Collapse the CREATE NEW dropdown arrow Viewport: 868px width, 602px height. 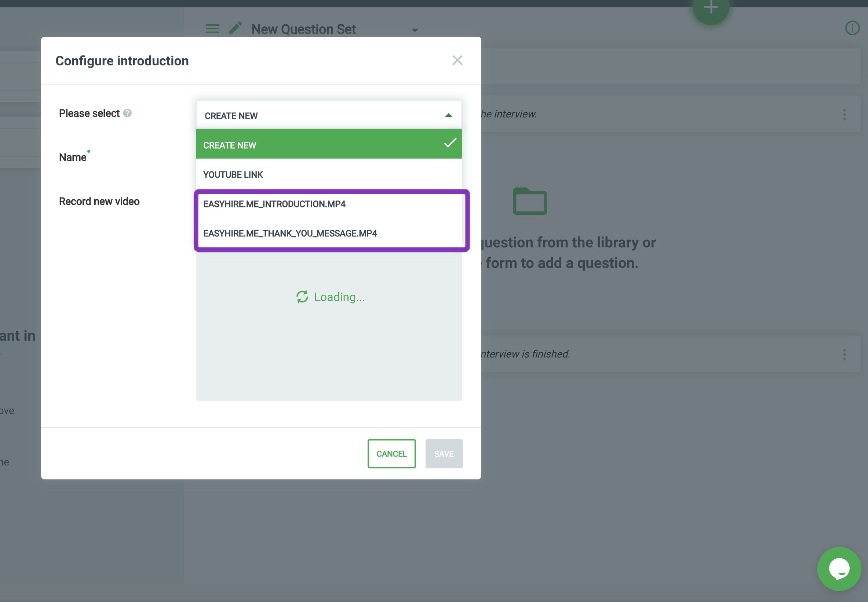[448, 115]
